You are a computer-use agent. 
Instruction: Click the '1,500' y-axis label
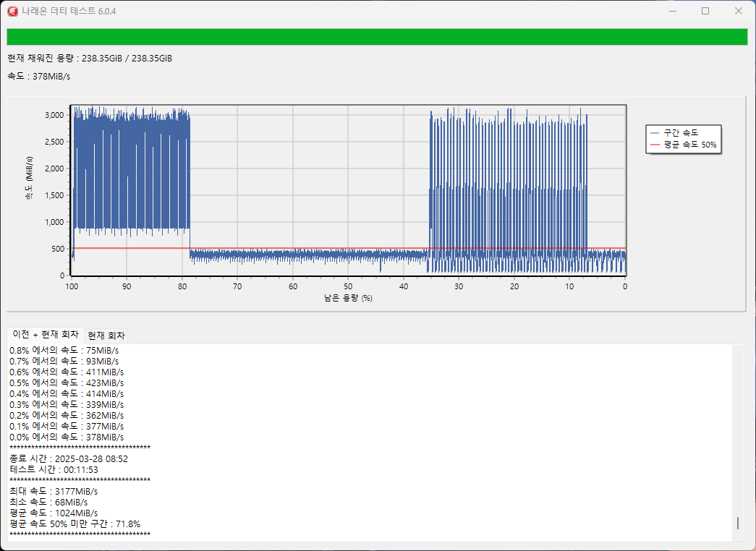pos(54,195)
